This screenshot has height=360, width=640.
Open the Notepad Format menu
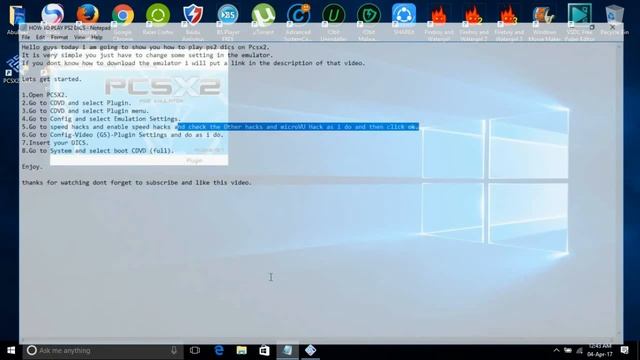(x=59, y=37)
